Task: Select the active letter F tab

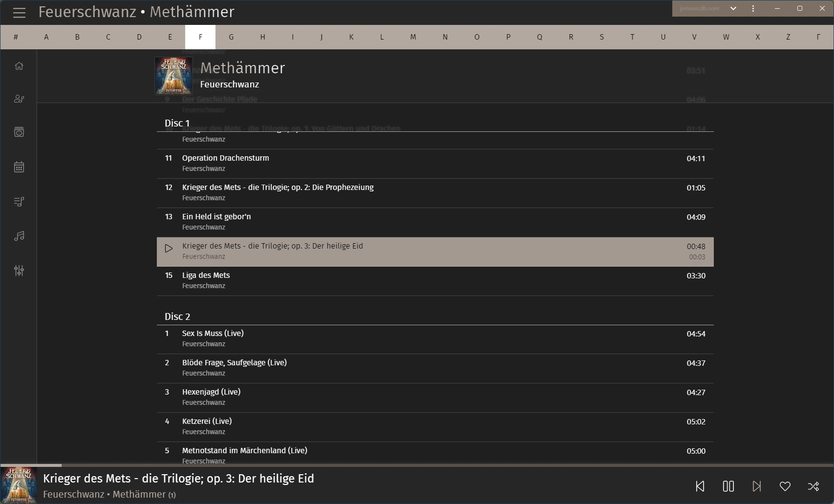Action: click(x=200, y=37)
